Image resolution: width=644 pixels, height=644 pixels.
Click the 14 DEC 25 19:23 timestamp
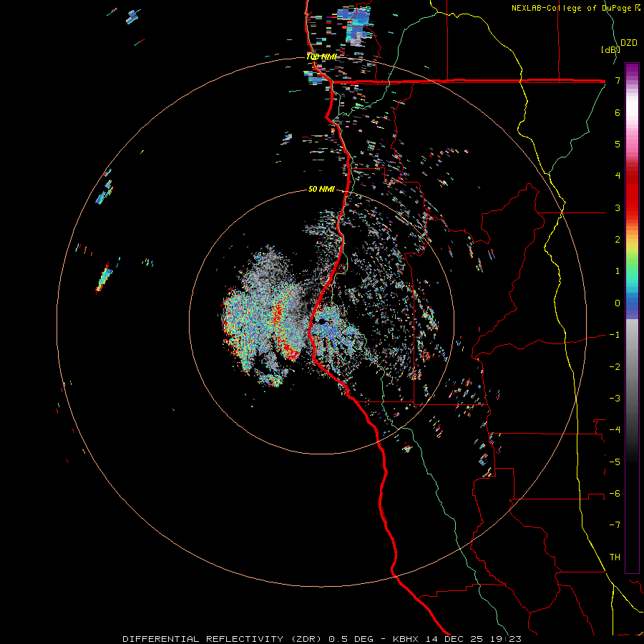(473, 639)
